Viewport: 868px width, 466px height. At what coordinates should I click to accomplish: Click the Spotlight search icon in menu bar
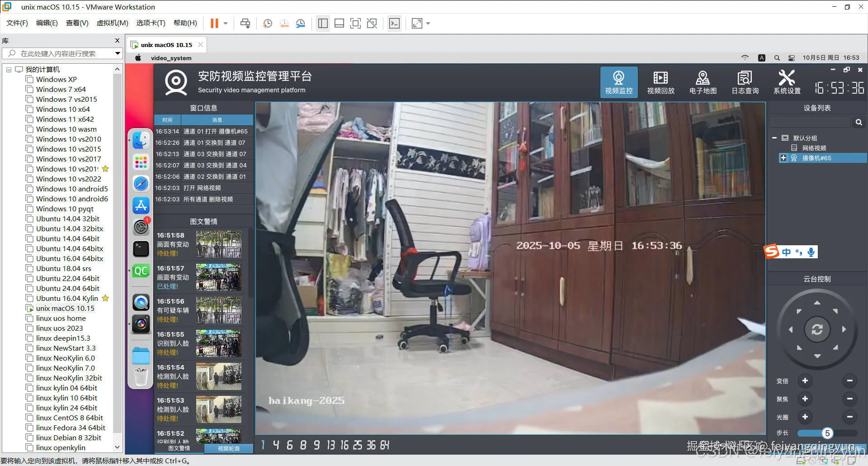[777, 58]
